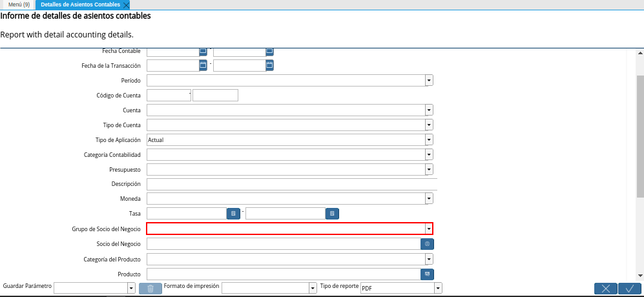Open calendar for Fecha de la Transacción end date

(269, 65)
